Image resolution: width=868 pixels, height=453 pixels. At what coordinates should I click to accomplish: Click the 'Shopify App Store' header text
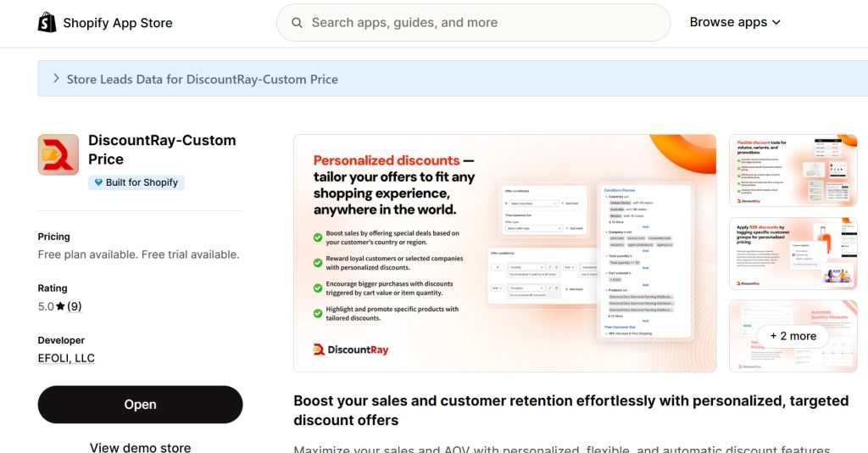[117, 23]
